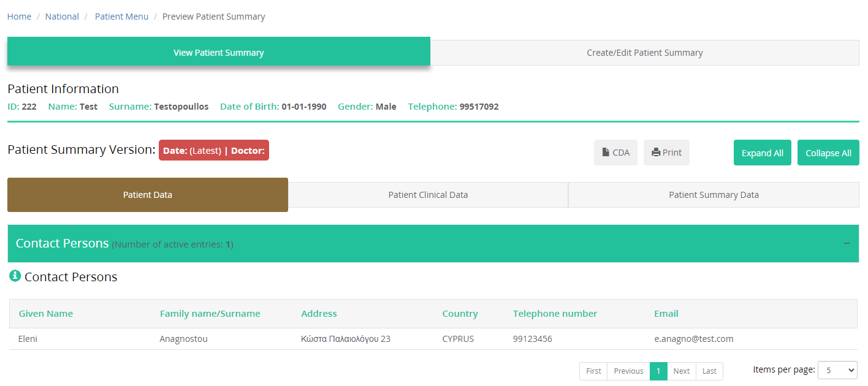Open the Items per page dropdown
This screenshot has height=386, width=868.
click(837, 370)
